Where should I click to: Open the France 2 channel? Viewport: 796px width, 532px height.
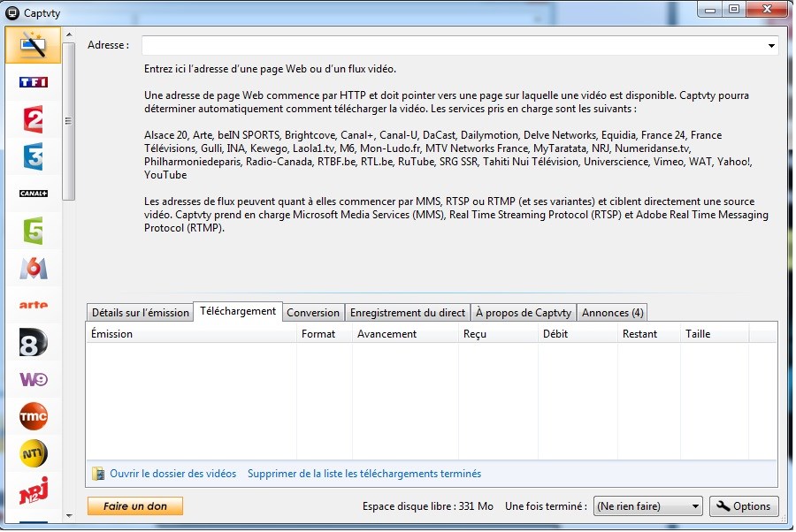[33, 119]
